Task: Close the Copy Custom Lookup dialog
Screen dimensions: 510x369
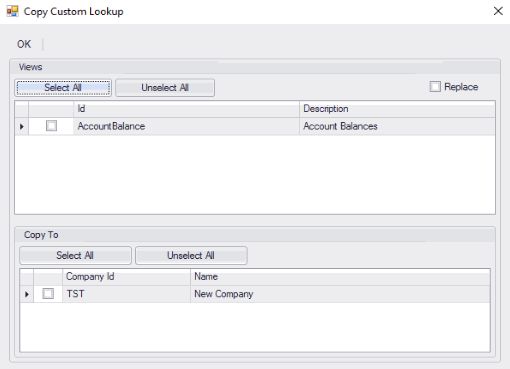Action: coord(498,11)
